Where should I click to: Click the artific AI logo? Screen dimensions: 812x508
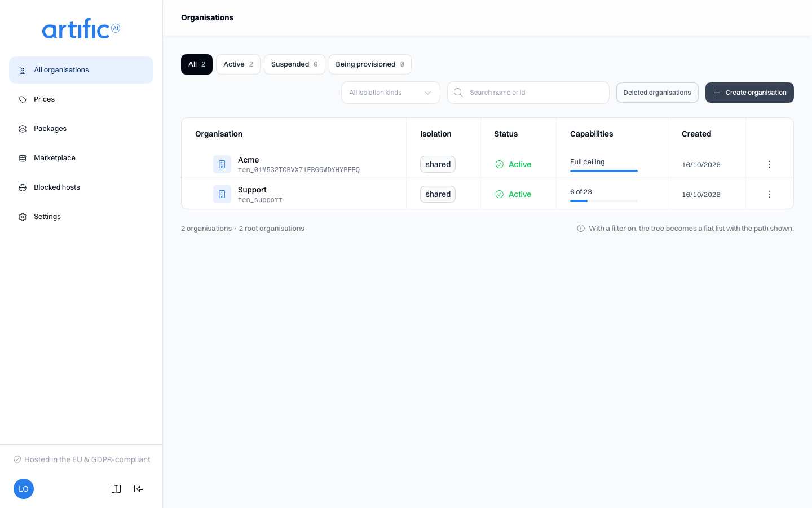[81, 29]
